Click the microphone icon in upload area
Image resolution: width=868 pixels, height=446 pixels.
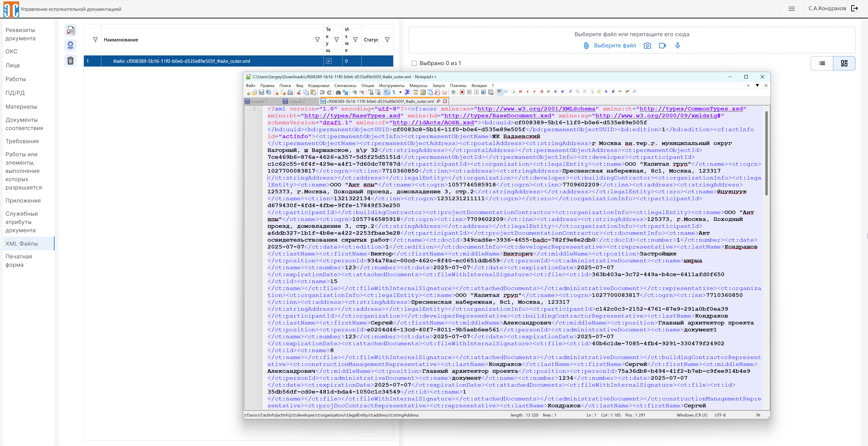point(678,45)
